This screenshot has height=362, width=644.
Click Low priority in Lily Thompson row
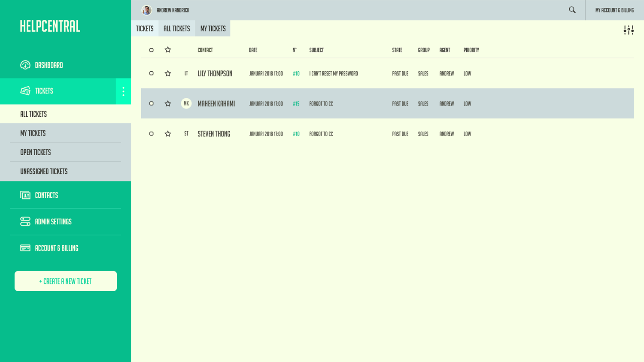[x=467, y=73]
